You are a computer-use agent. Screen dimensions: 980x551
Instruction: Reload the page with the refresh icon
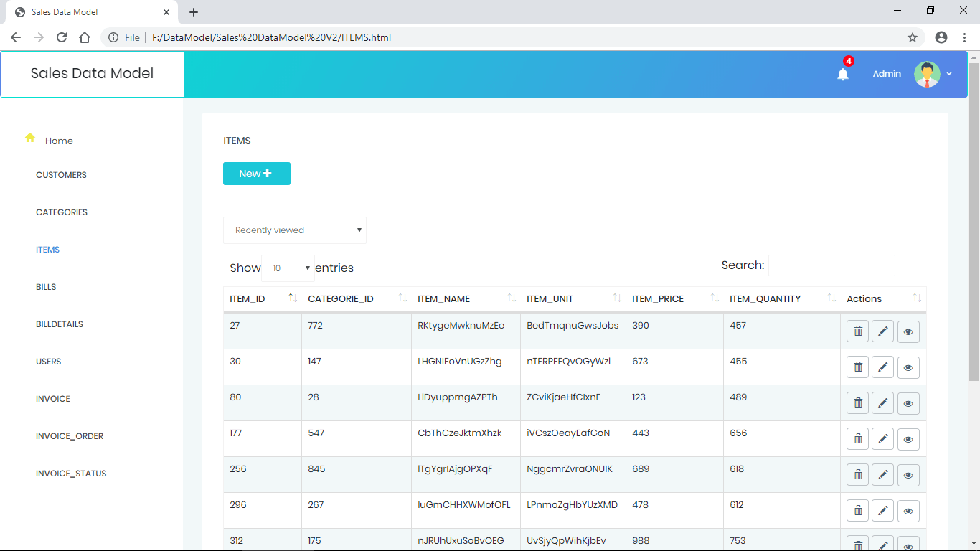pos(62,37)
